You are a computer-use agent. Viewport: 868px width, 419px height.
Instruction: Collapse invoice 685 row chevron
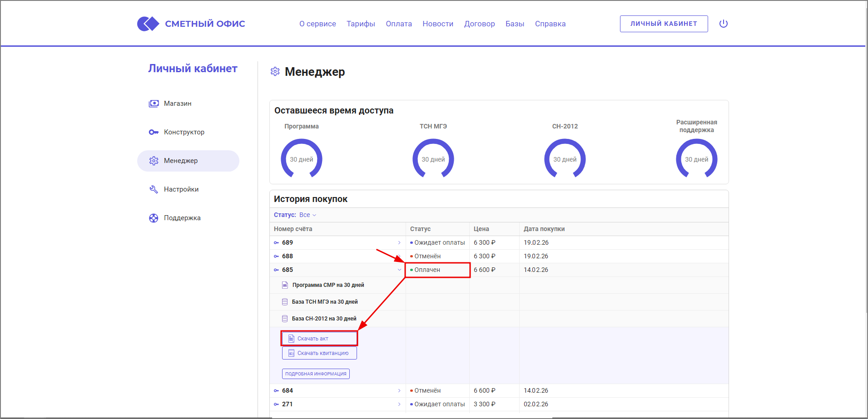pos(399,270)
